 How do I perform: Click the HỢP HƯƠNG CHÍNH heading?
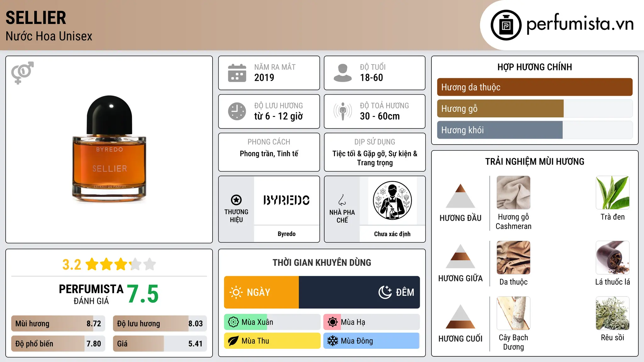coord(535,67)
